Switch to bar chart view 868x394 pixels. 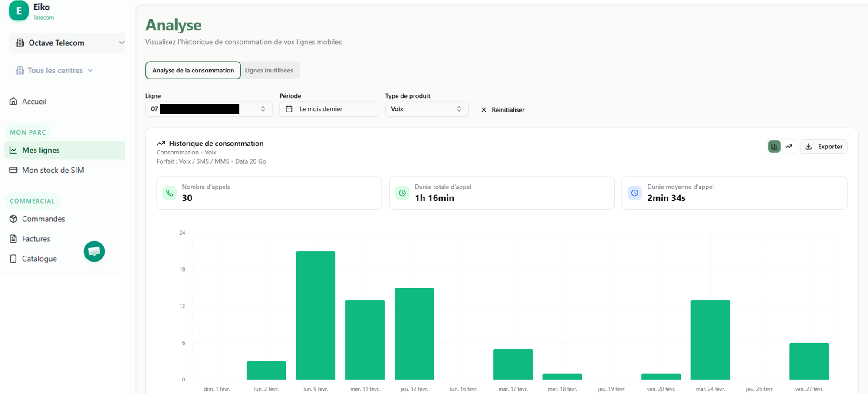(774, 147)
